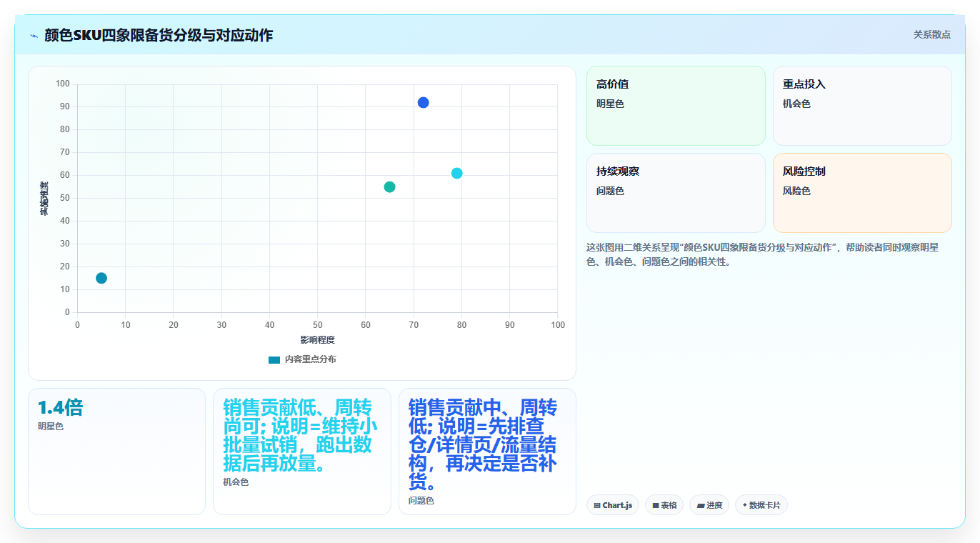
Task: Click the 进度 tag chip
Action: click(709, 505)
